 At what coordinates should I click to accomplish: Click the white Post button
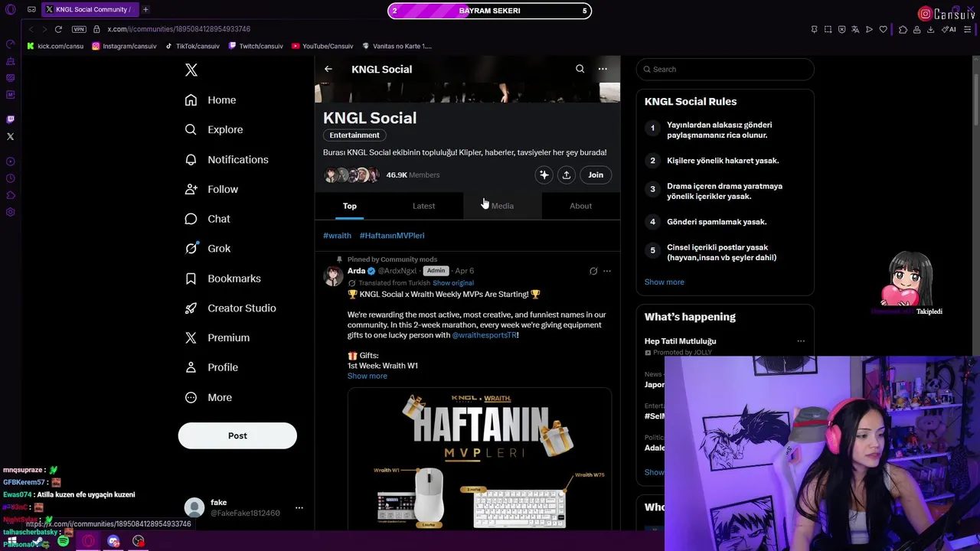click(237, 435)
